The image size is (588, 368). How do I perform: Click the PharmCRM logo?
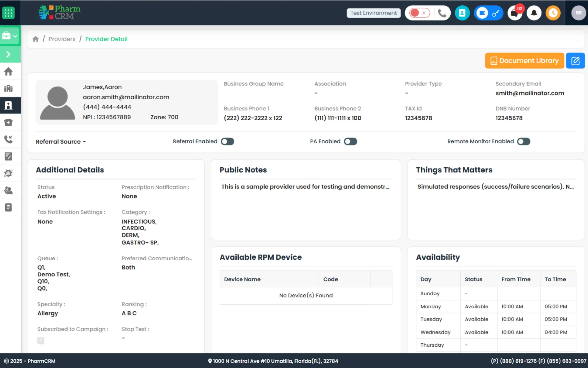[x=59, y=12]
